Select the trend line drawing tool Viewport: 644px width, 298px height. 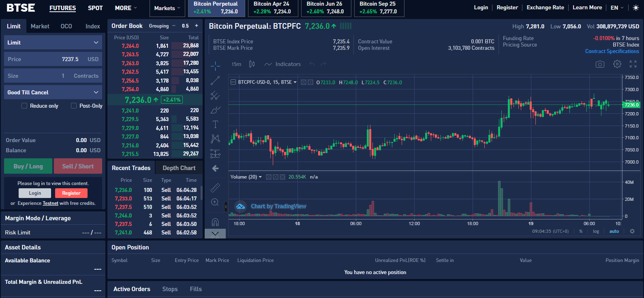click(x=215, y=81)
